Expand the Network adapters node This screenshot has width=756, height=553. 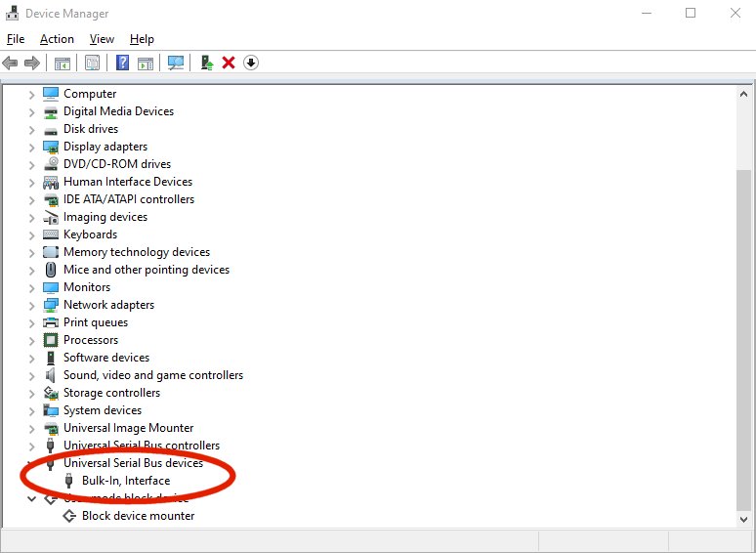31,305
